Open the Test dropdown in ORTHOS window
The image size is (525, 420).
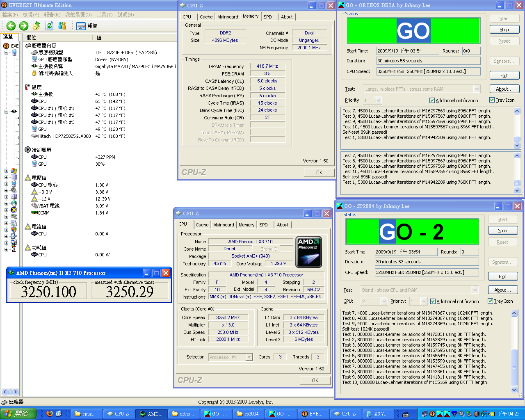[477, 89]
